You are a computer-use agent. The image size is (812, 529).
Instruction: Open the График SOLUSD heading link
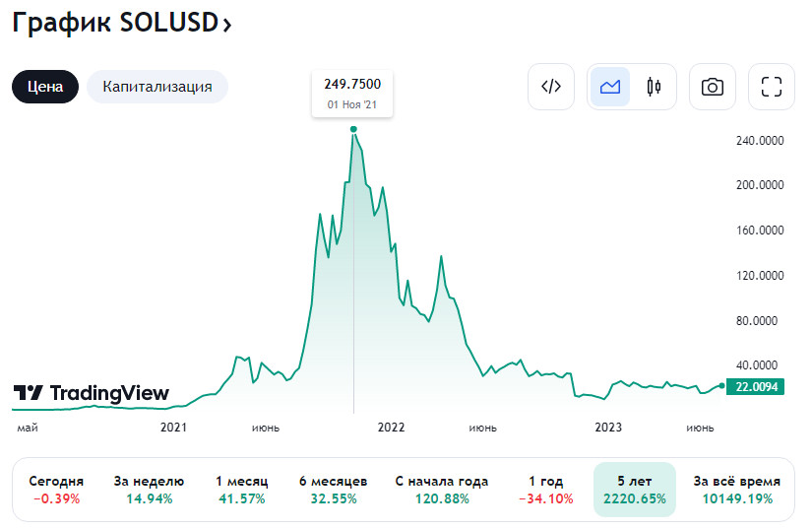pos(114,24)
